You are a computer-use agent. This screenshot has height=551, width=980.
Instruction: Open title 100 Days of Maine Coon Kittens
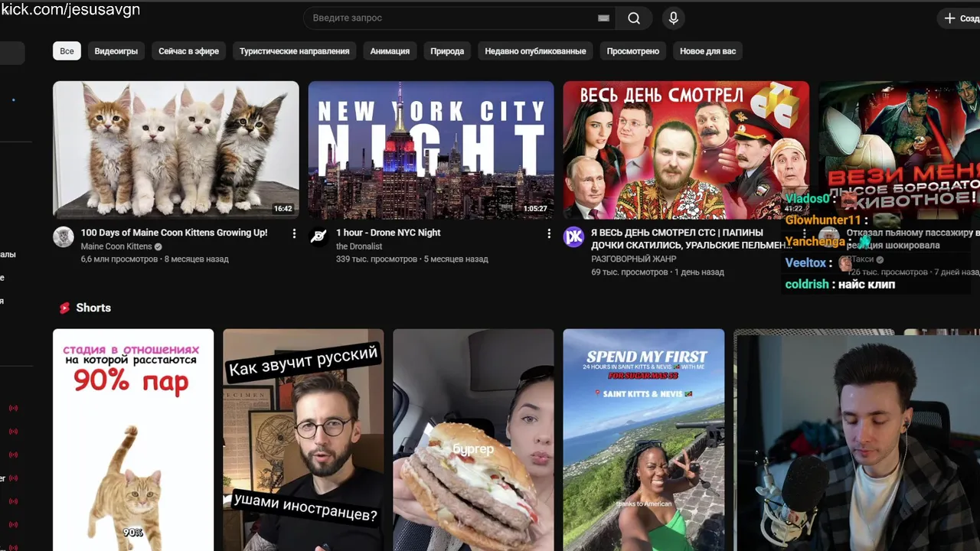174,233
